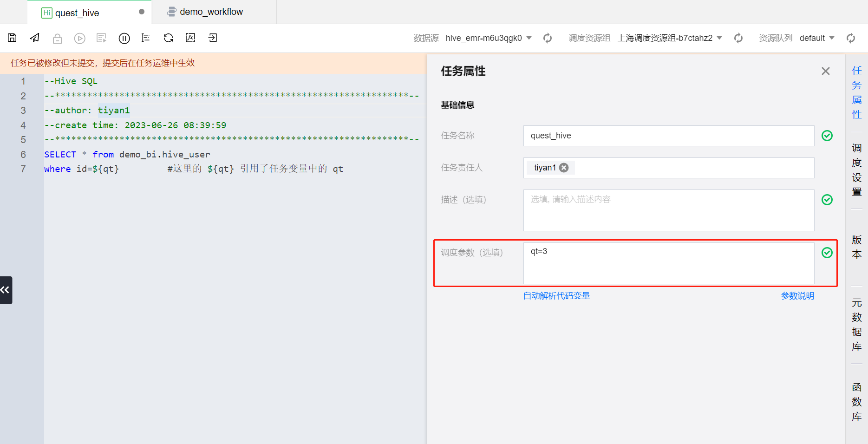The width and height of the screenshot is (868, 444).
Task: Click the run-selection icon beside the play button
Action: 101,38
